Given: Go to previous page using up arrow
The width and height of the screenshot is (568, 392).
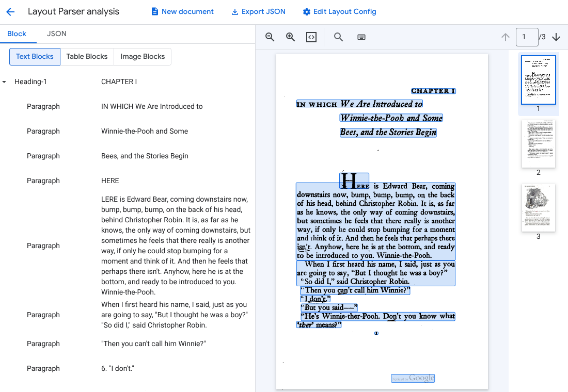Looking at the screenshot, I should tap(505, 37).
